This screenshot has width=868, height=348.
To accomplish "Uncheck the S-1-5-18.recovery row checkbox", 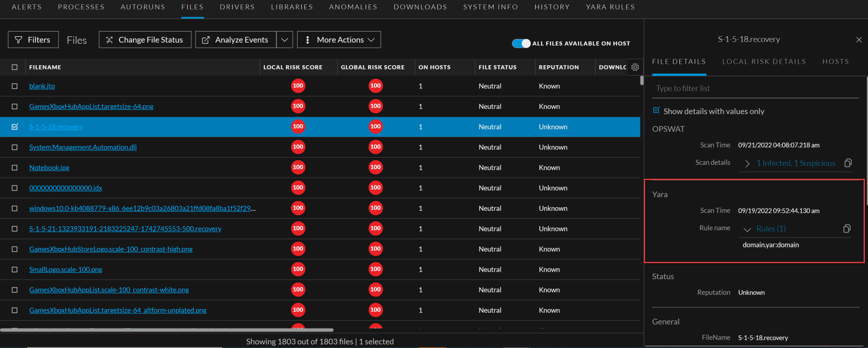I will (15, 127).
